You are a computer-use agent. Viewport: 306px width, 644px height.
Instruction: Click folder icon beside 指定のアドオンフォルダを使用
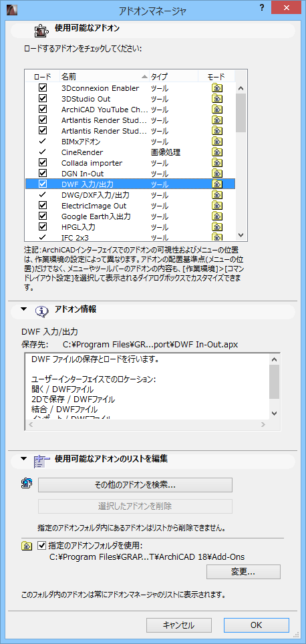26,546
